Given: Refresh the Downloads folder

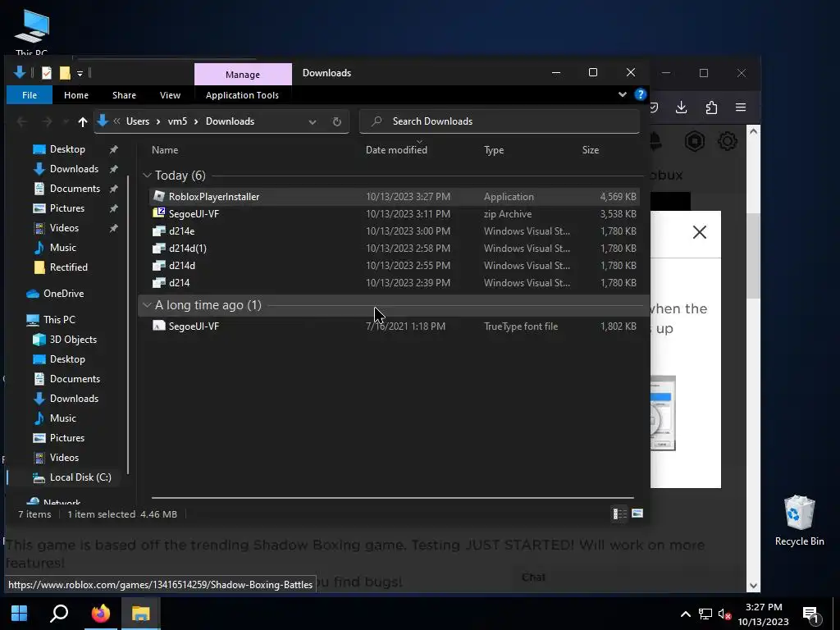Looking at the screenshot, I should (337, 121).
